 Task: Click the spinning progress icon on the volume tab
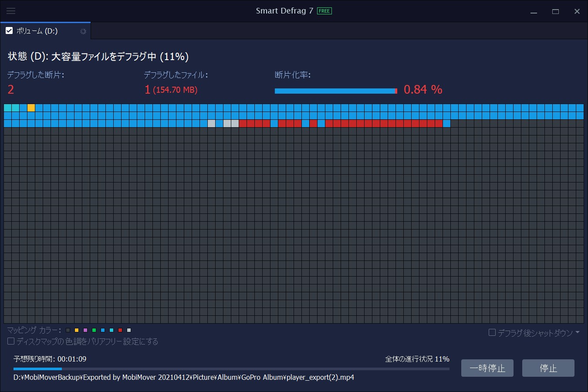pos(83,31)
